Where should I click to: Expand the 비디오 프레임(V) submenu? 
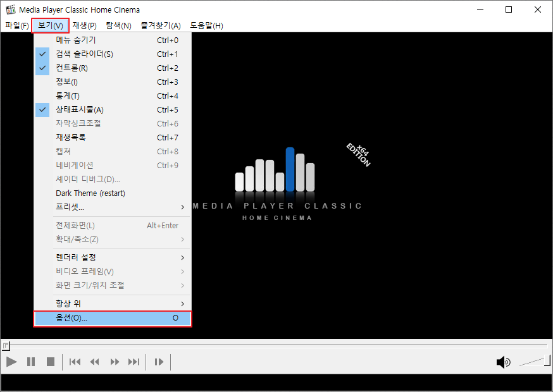point(113,271)
